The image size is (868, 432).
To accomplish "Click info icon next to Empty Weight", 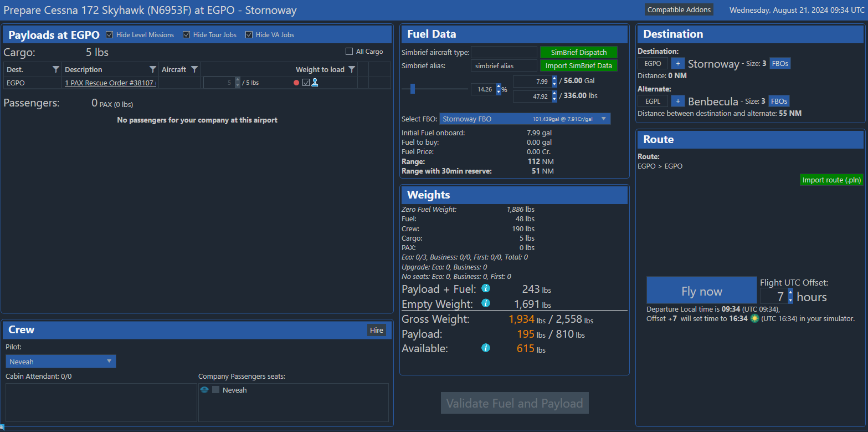I will (486, 303).
